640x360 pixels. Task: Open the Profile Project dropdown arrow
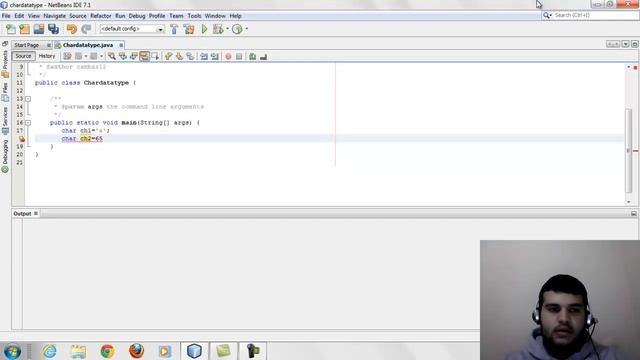[x=247, y=29]
